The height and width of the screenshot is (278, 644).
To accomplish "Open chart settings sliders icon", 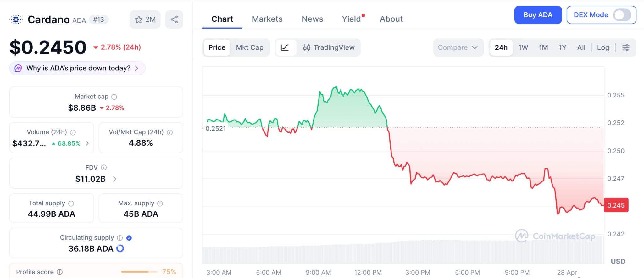I will click(x=626, y=47).
